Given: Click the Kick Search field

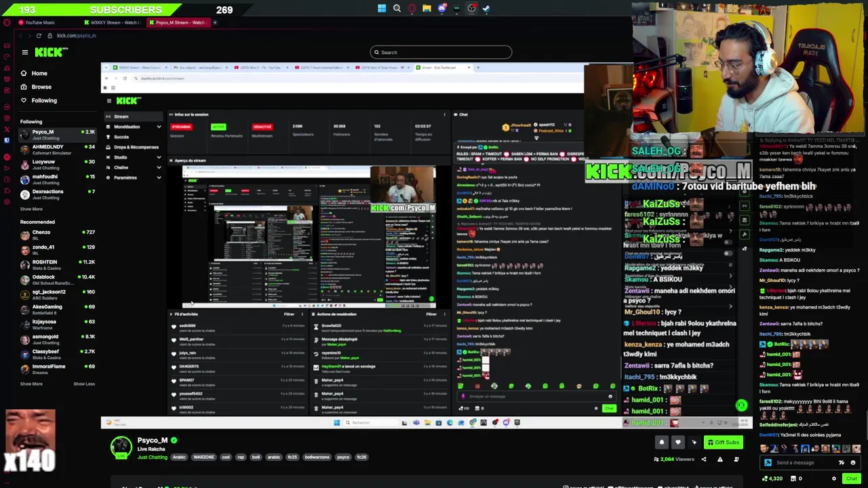Looking at the screenshot, I should 441,52.
